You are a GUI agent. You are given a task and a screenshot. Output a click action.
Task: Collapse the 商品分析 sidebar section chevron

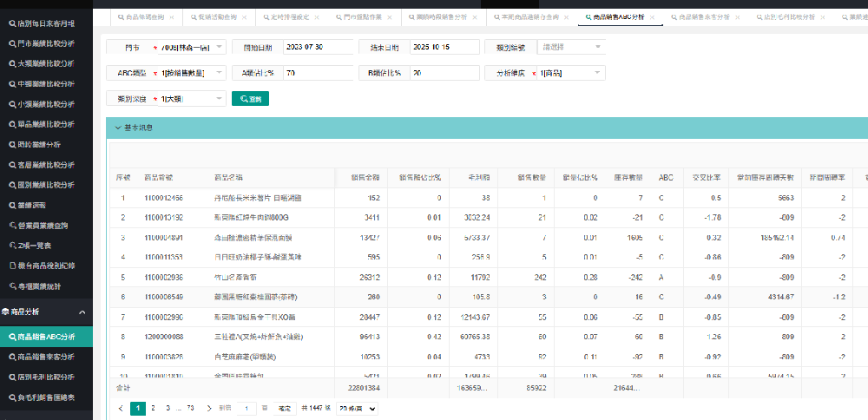[x=82, y=311]
